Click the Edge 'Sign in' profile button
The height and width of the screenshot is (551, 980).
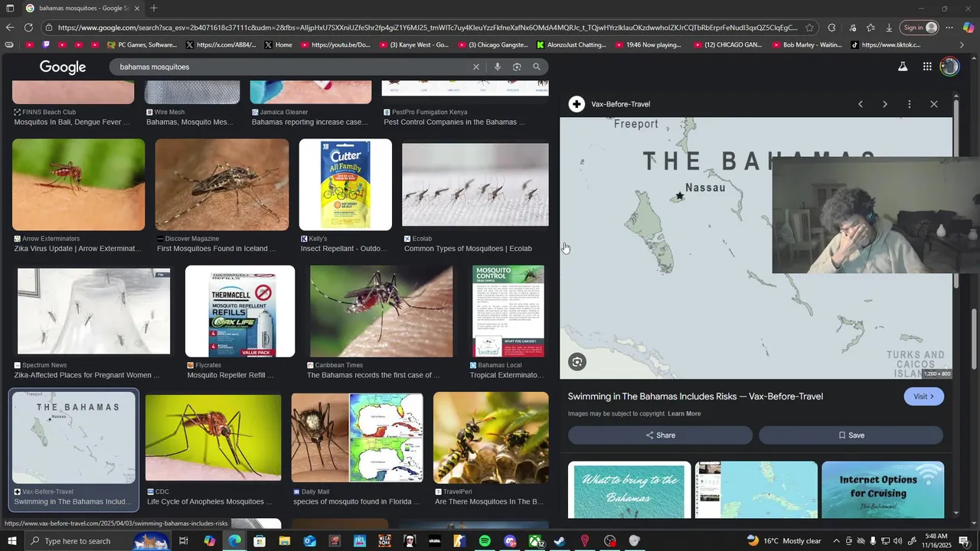click(919, 28)
